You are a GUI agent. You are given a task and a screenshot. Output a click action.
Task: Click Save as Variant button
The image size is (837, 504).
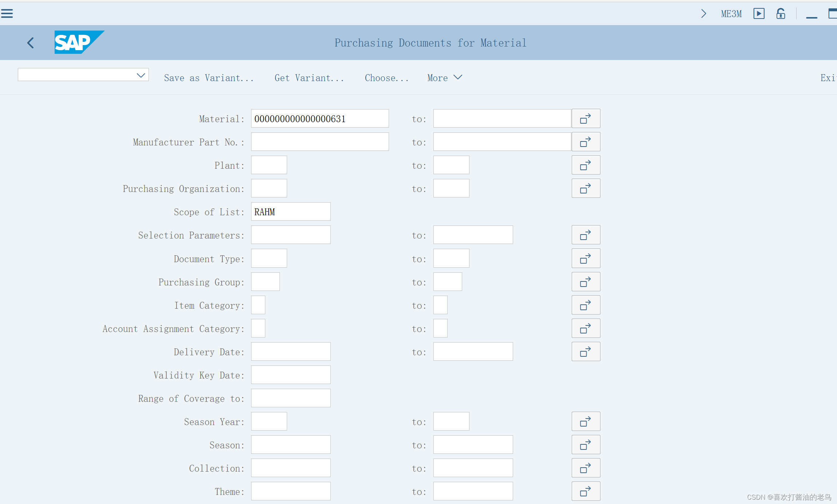coord(209,78)
